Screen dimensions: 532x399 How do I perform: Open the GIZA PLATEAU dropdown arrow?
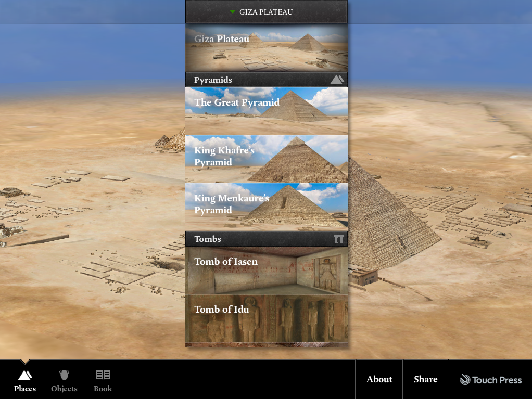tap(233, 11)
